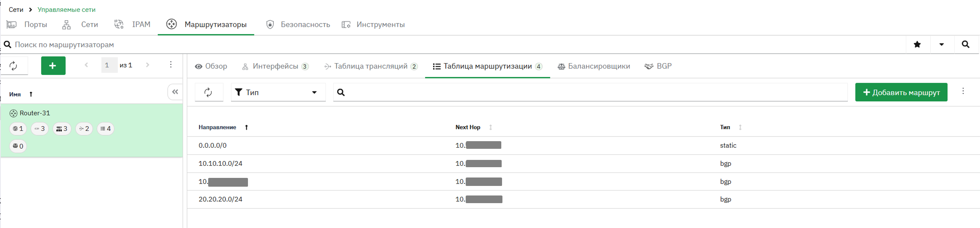This screenshot has width=980, height=228.
Task: Collapse the router list panel
Action: 175,92
